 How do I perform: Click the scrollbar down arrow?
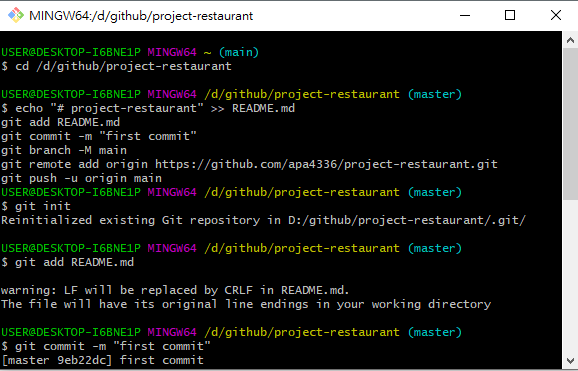570,360
